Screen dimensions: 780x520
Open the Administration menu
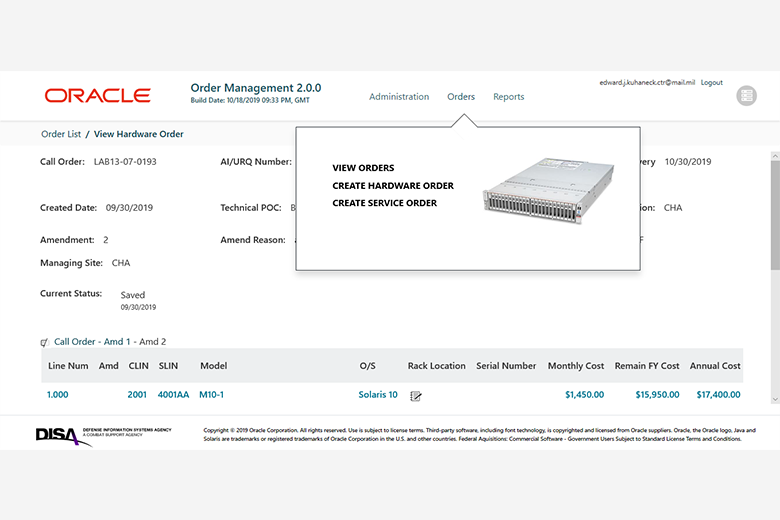(x=399, y=97)
